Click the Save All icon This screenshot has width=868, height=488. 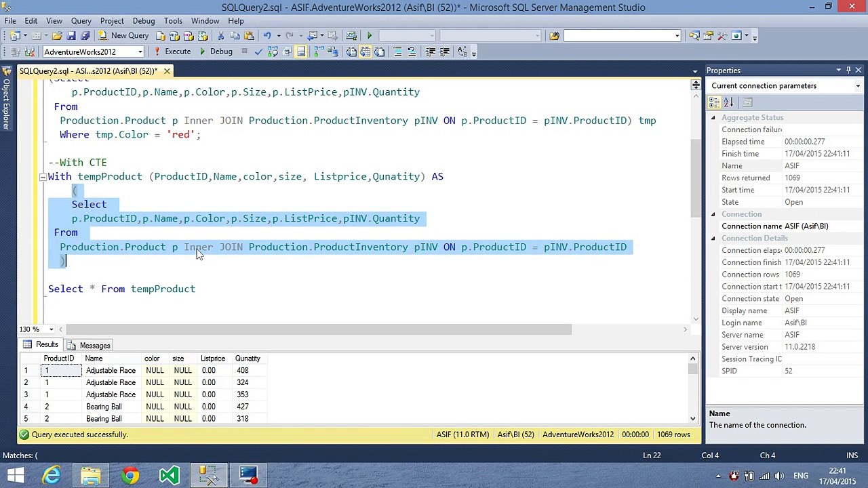pyautogui.click(x=85, y=35)
